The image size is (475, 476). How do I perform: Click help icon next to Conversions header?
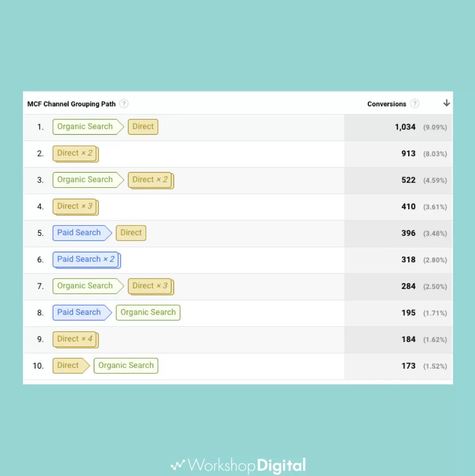414,104
